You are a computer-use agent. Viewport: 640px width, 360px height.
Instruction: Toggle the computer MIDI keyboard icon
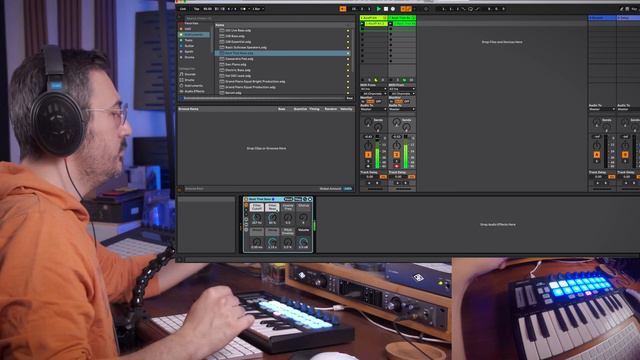tap(627, 9)
